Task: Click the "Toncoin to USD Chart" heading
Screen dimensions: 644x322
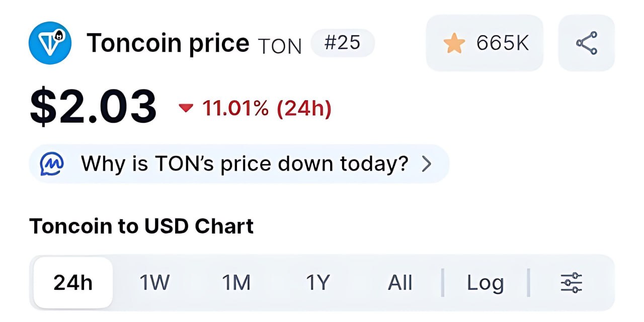Action: pos(141,226)
